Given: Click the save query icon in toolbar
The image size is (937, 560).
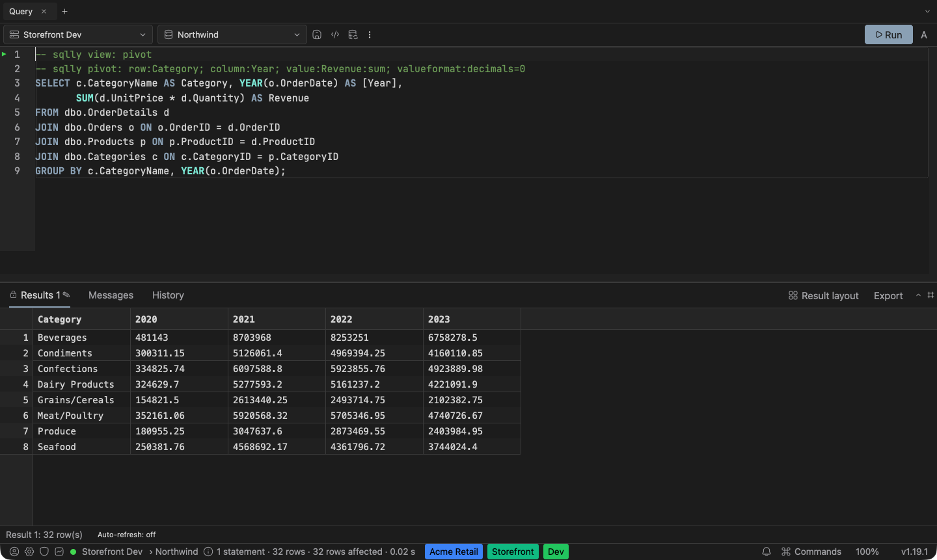Looking at the screenshot, I should click(317, 34).
